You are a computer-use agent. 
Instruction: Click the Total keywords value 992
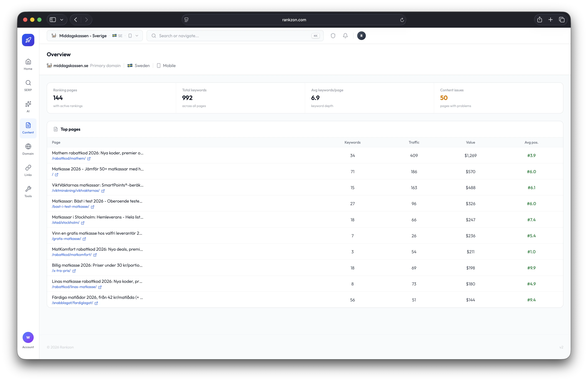click(187, 98)
